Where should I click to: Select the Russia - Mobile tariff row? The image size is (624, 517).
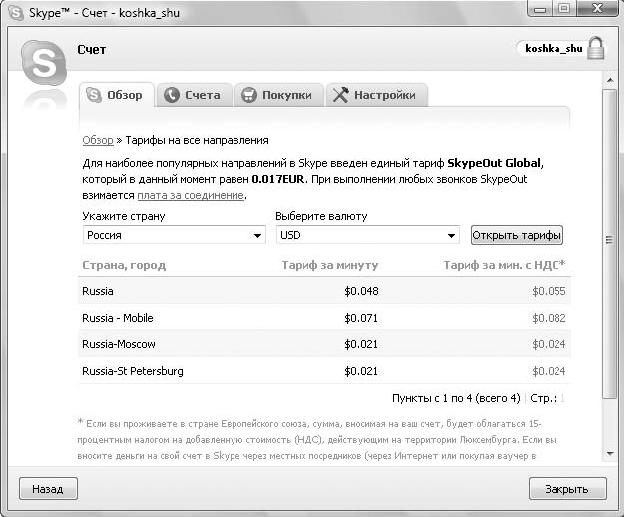click(326, 318)
